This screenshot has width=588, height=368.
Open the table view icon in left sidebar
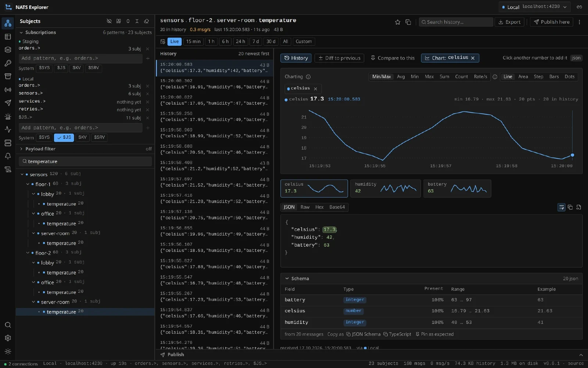coord(8,36)
